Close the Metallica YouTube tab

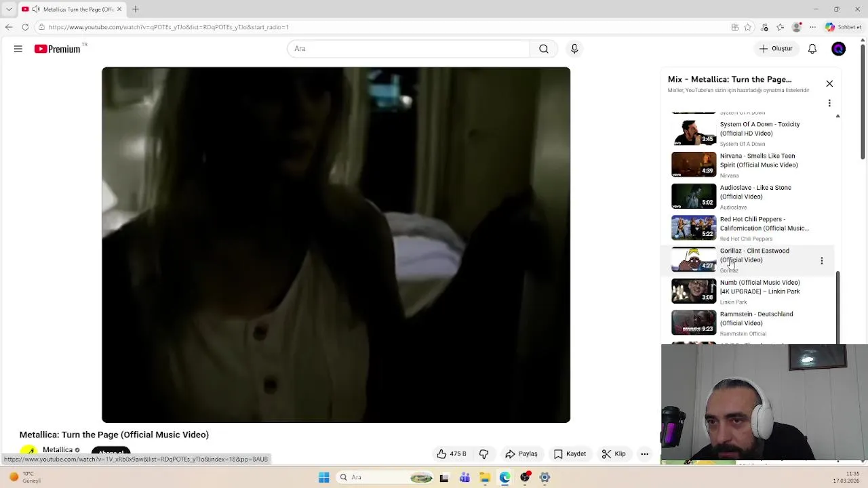(119, 9)
